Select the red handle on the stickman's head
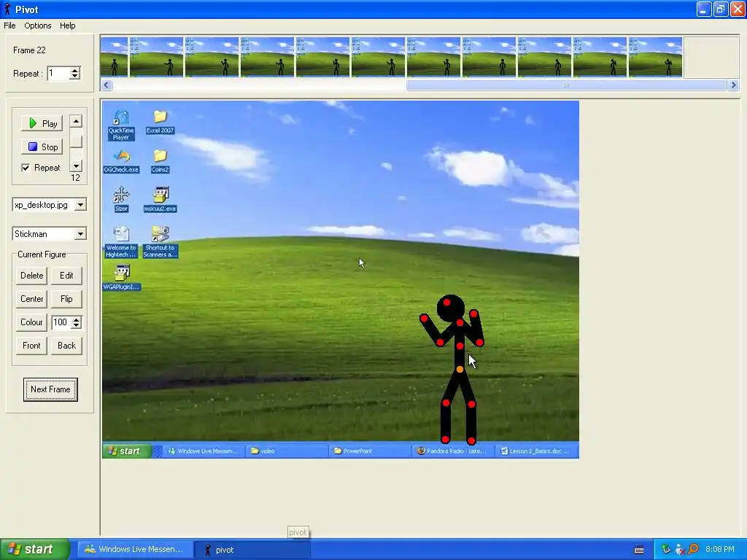The image size is (747, 560). point(447,303)
